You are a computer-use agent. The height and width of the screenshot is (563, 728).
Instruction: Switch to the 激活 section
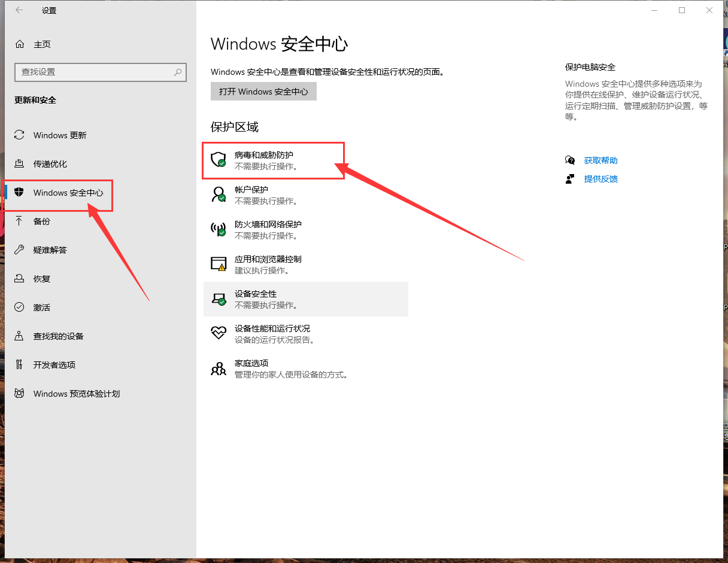tap(41, 307)
